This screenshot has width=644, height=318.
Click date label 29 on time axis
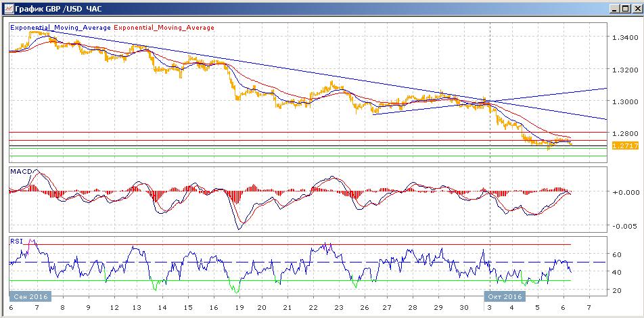pyautogui.click(x=438, y=307)
